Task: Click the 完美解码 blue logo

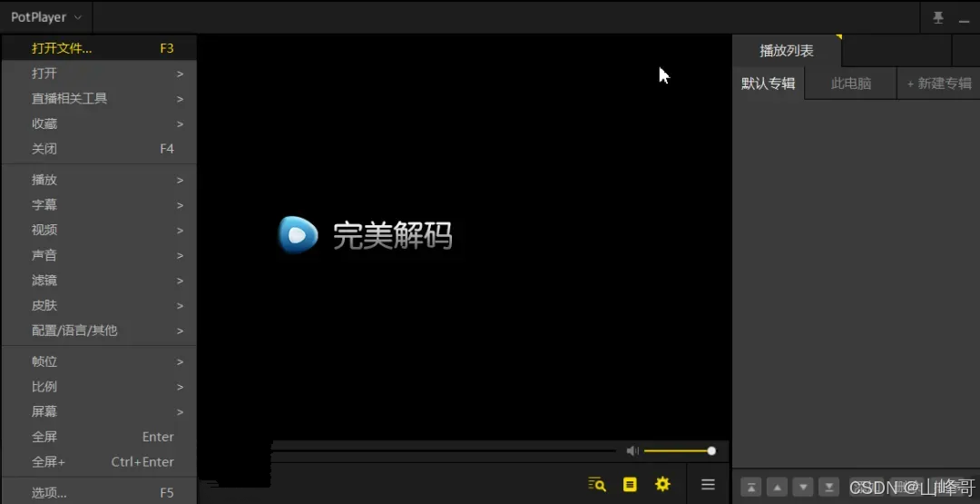Action: (299, 235)
